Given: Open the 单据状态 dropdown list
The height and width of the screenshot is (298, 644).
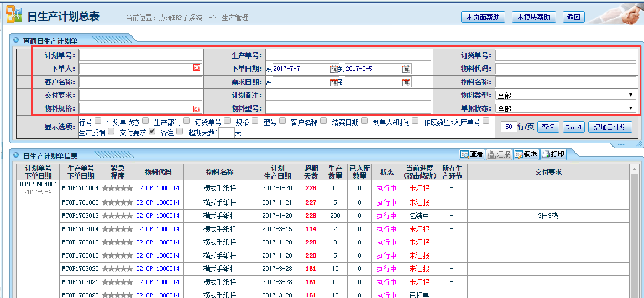Looking at the screenshot, I should coord(566,108).
